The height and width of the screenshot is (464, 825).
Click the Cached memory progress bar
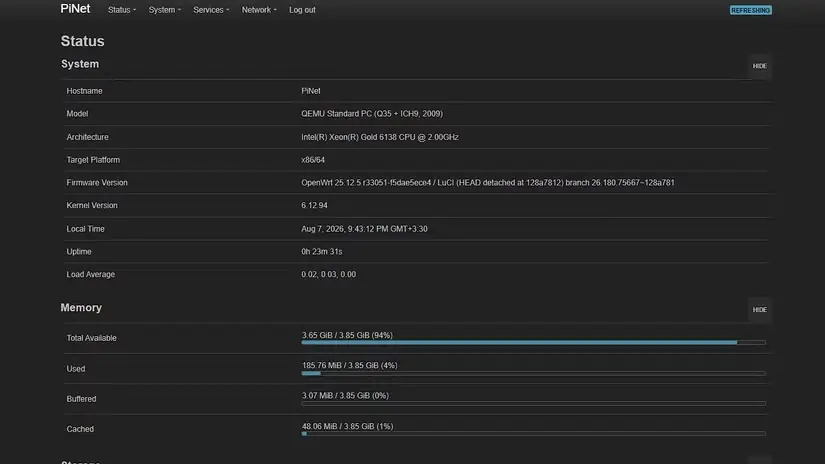click(534, 433)
